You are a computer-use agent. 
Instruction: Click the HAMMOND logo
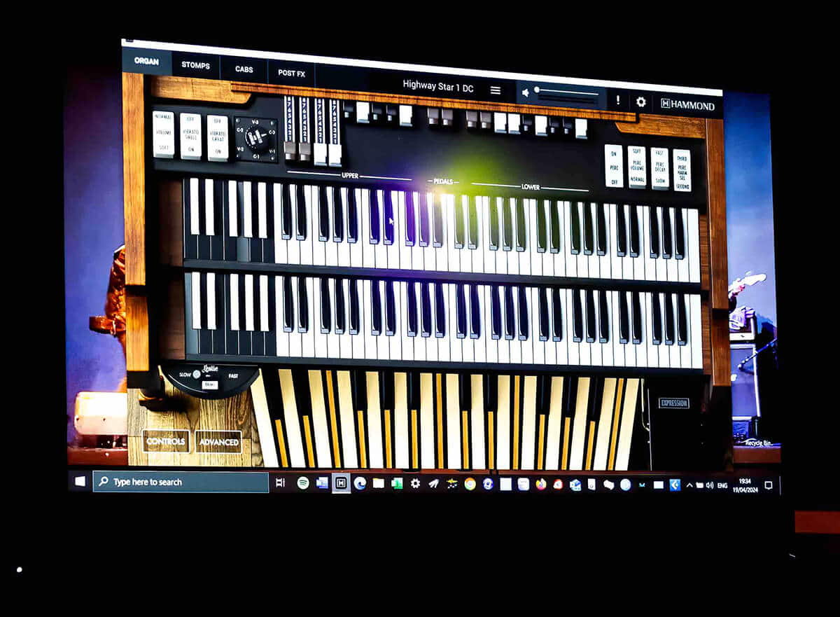pos(688,105)
